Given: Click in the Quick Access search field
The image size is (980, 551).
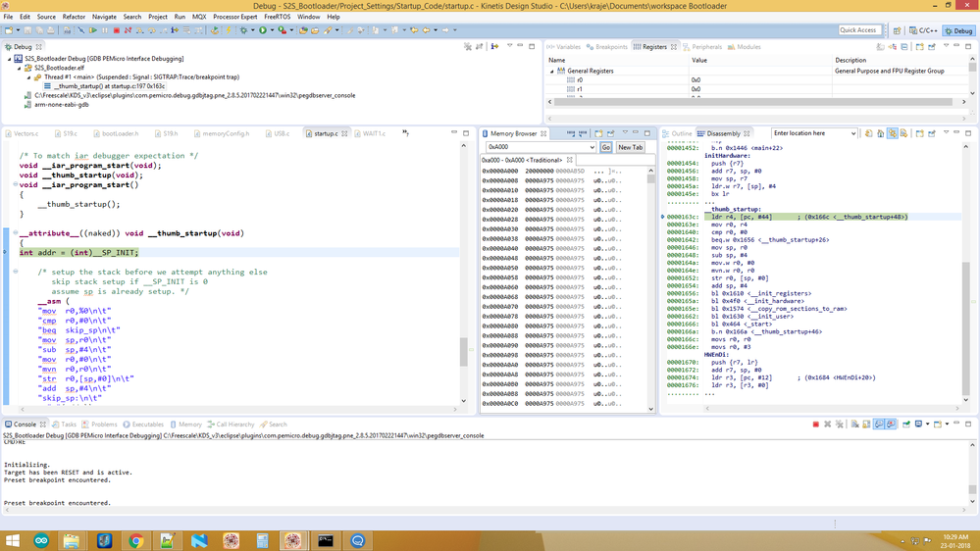Looking at the screenshot, I should pos(858,30).
